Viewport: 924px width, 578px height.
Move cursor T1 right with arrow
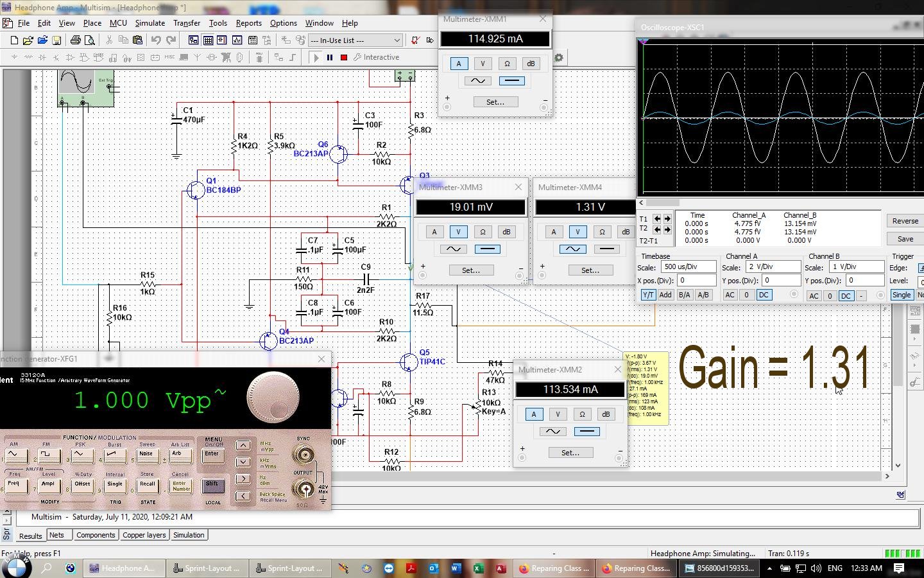[667, 219]
